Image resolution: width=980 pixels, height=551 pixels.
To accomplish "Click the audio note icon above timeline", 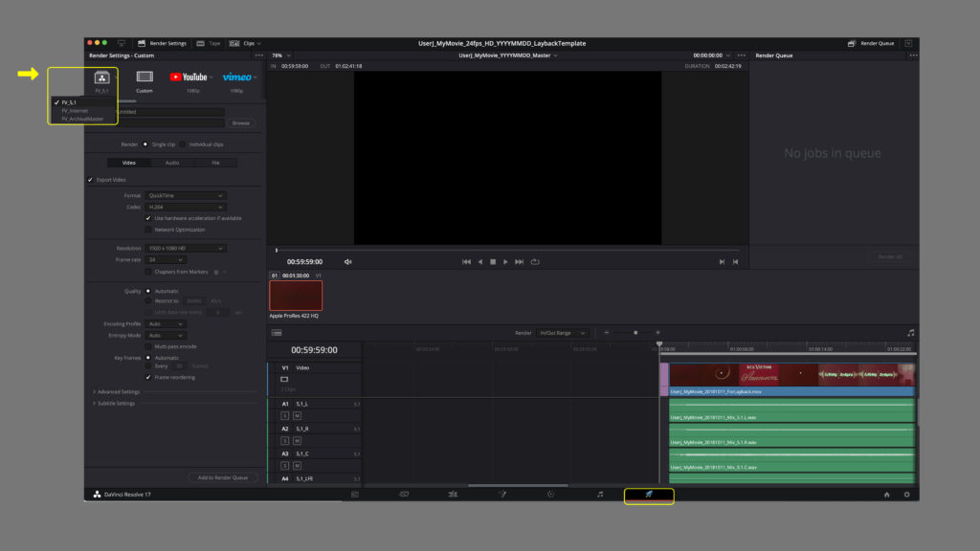I will 911,333.
